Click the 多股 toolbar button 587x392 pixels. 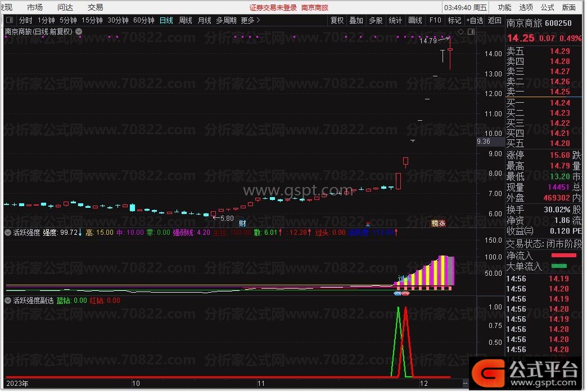[x=376, y=20]
